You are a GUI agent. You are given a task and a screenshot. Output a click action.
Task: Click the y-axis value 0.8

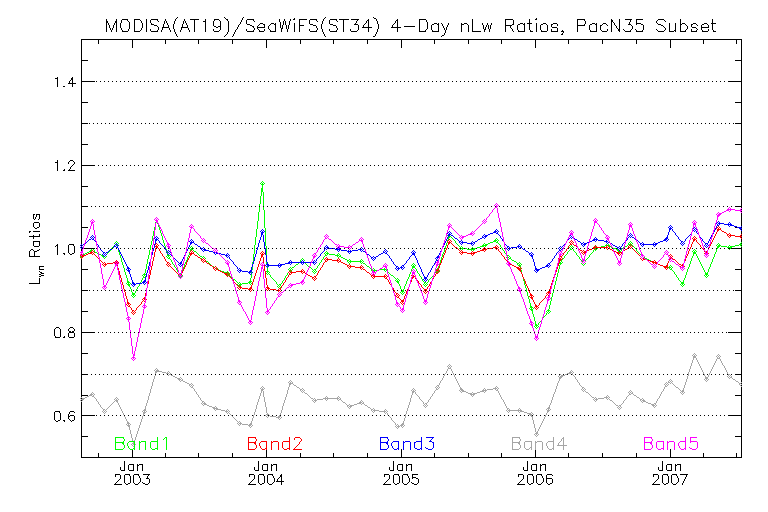click(65, 333)
